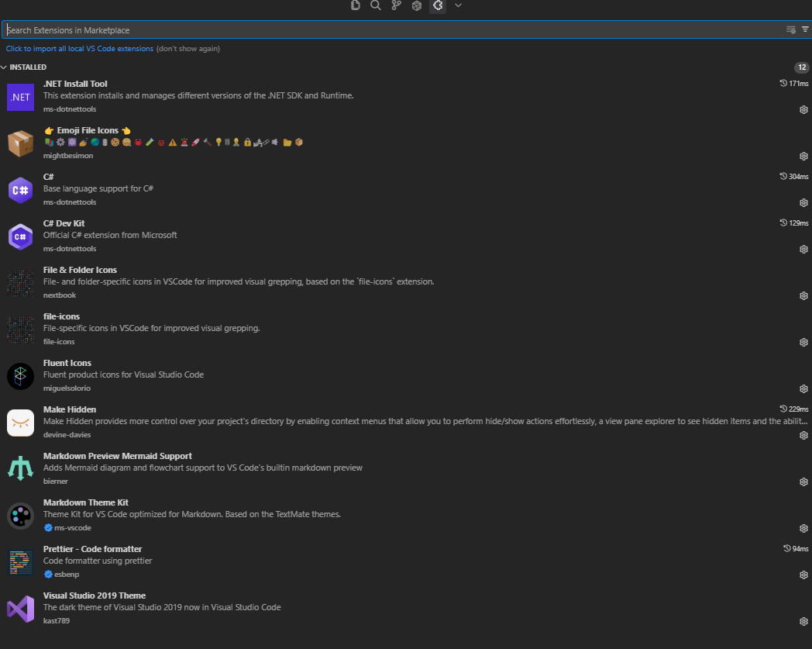Screen dimensions: 812x649
Task: Click the Visual Studio 2019 Theme logo
Action: (x=21, y=609)
